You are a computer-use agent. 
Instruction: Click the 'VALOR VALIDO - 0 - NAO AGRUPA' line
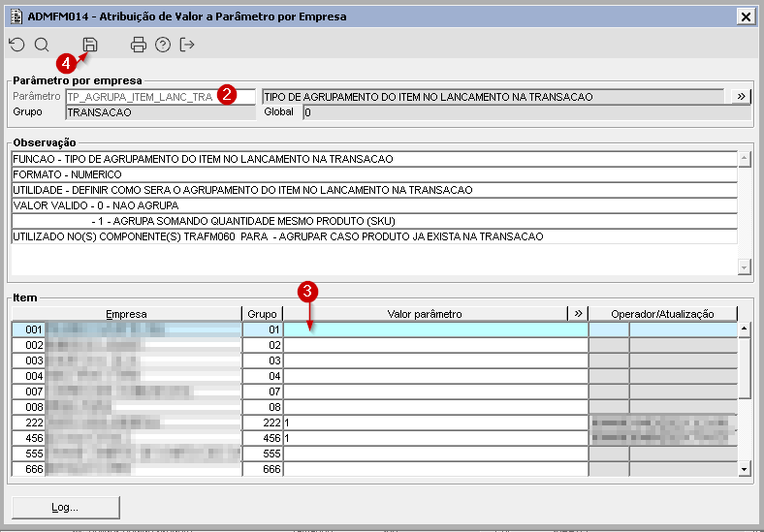tap(374, 205)
